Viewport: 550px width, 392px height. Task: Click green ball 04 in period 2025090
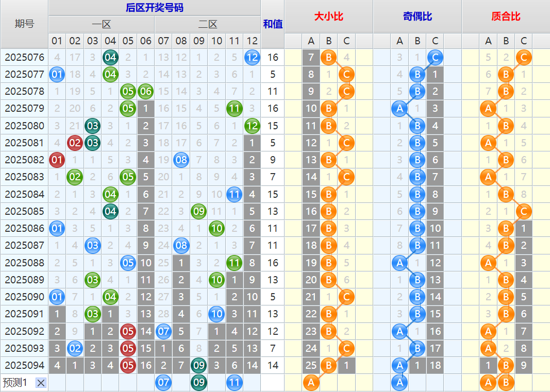click(x=110, y=297)
